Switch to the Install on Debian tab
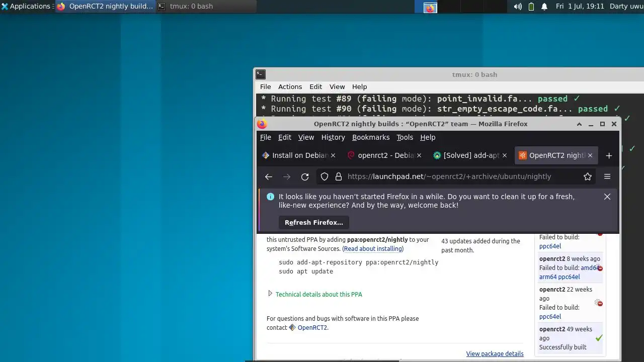The height and width of the screenshot is (362, 644). tap(299, 155)
